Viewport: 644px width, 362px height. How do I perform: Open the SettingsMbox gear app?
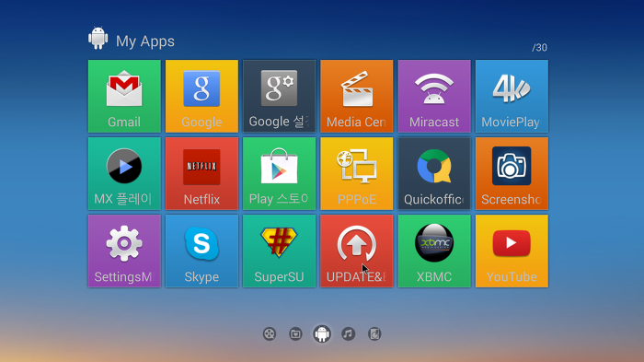tap(124, 251)
